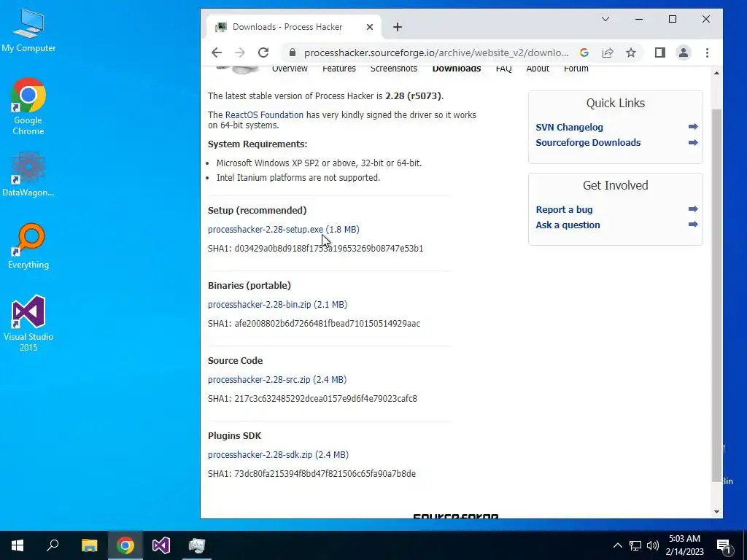The height and width of the screenshot is (560, 747).
Task: Open File Explorer from taskbar
Action: [89, 545]
